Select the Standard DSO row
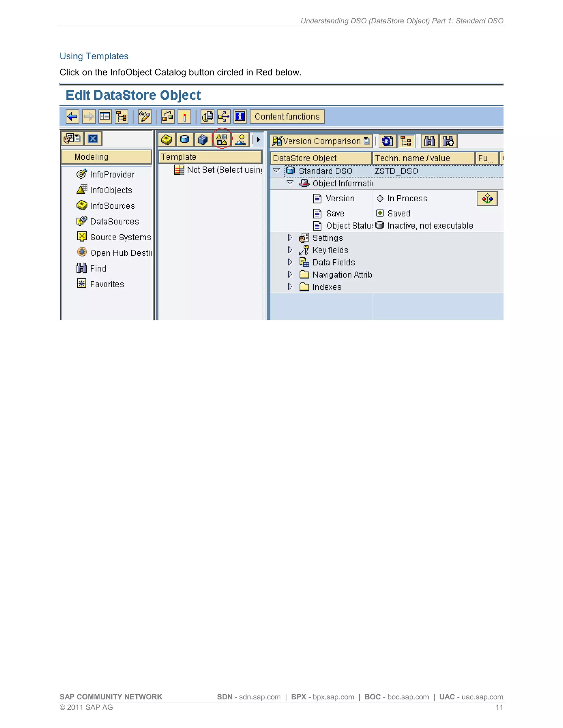The image size is (563, 728). coord(387,171)
